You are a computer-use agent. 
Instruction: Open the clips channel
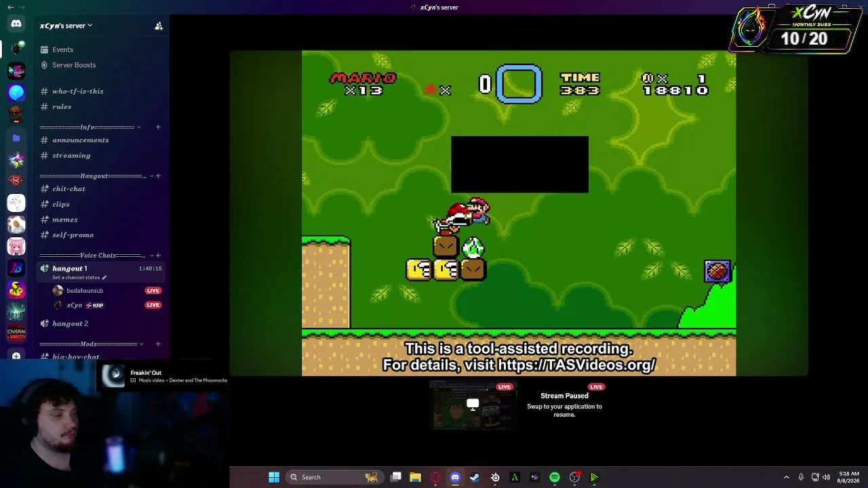102,204
